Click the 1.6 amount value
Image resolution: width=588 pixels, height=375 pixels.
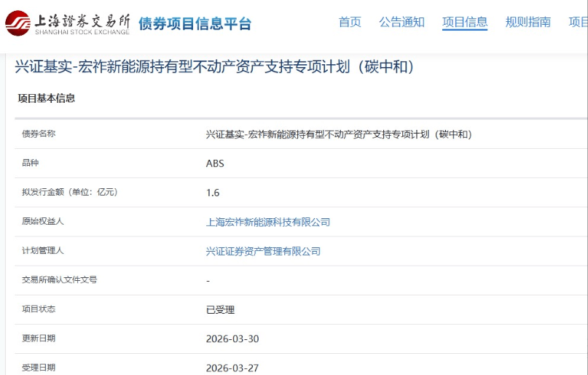click(213, 193)
